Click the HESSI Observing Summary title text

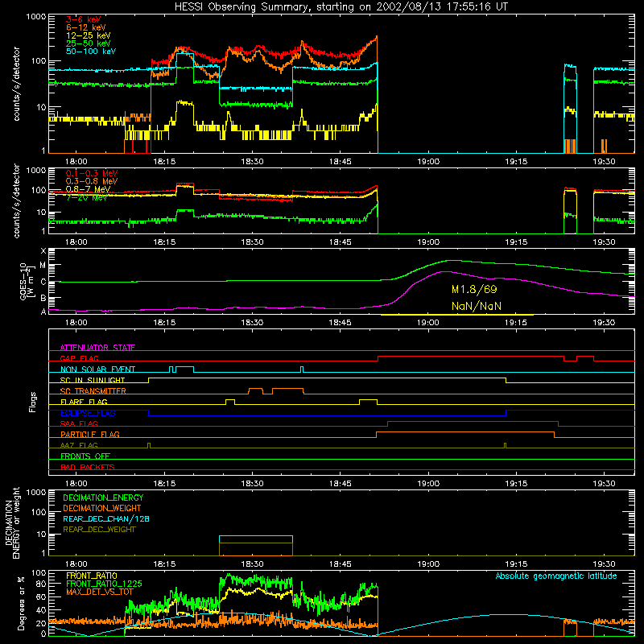point(341,7)
